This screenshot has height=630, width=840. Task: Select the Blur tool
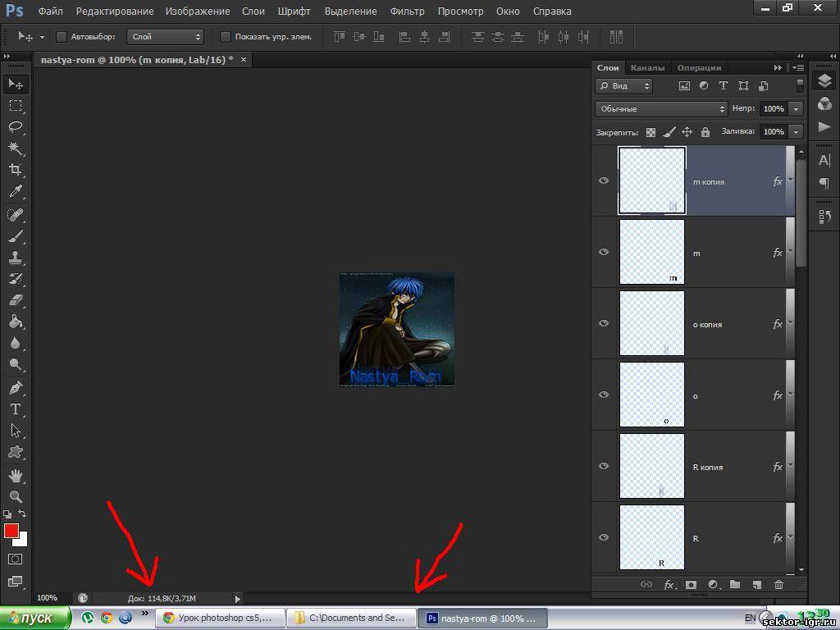(16, 343)
